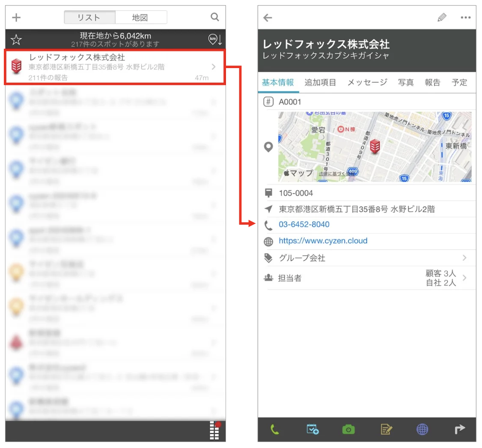Expand the 担当者 row chevron
The image size is (482, 448).
pyautogui.click(x=464, y=278)
